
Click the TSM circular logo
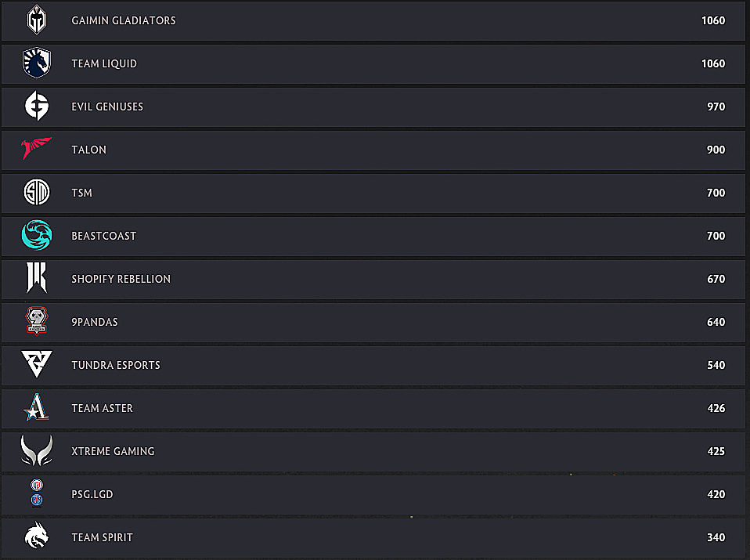click(37, 193)
